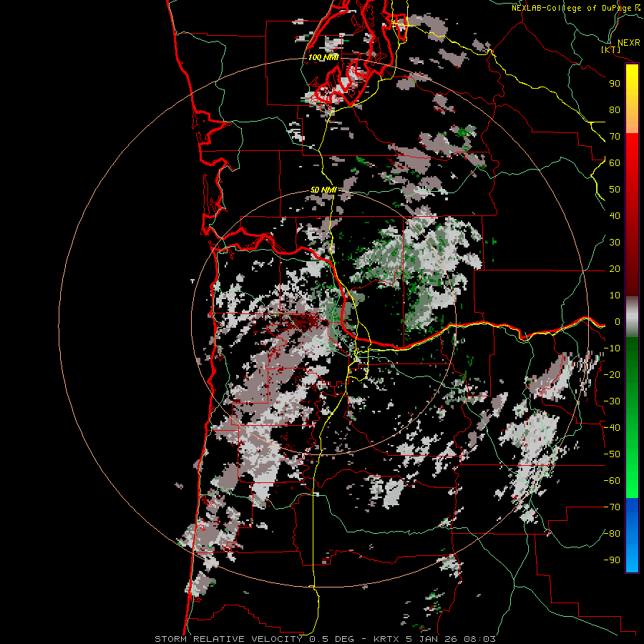Click the -70 value on the velocity scale
Viewport: 644px width, 644px height.
(612, 507)
